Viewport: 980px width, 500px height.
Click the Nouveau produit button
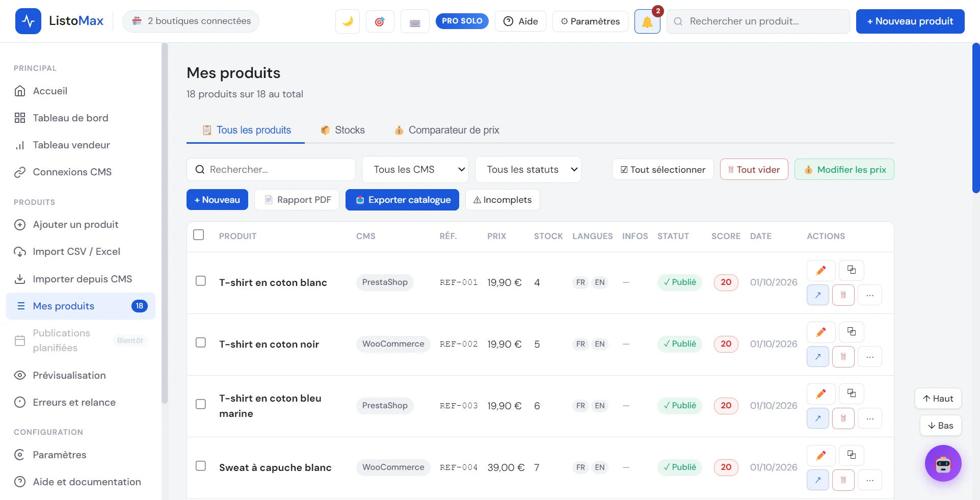[x=910, y=21]
